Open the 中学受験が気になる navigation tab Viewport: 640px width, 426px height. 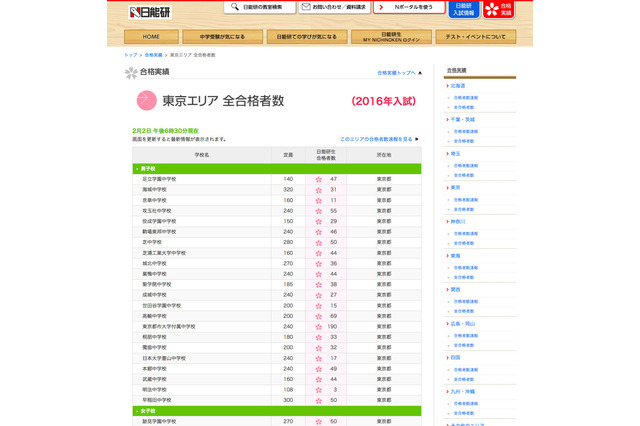[222, 37]
